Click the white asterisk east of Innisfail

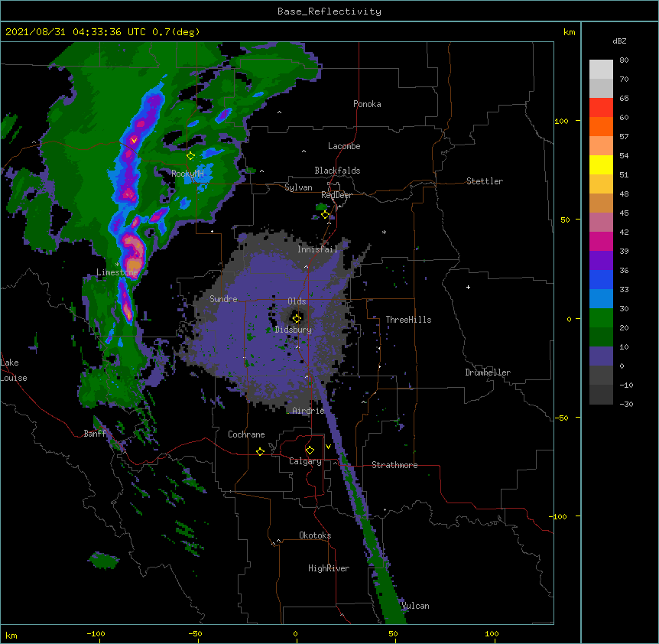(x=384, y=232)
